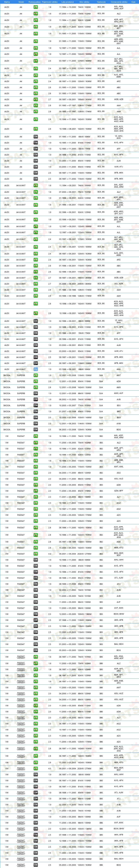Click petrol icon in A4 Avant 8D5 ALZ row
The image size is (139, 868).
pos(36,192)
